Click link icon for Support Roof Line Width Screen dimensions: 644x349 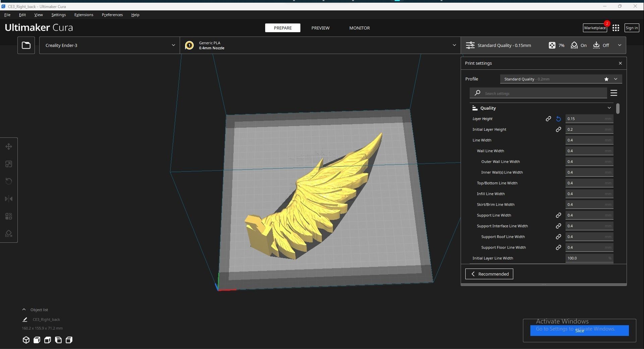click(x=559, y=237)
